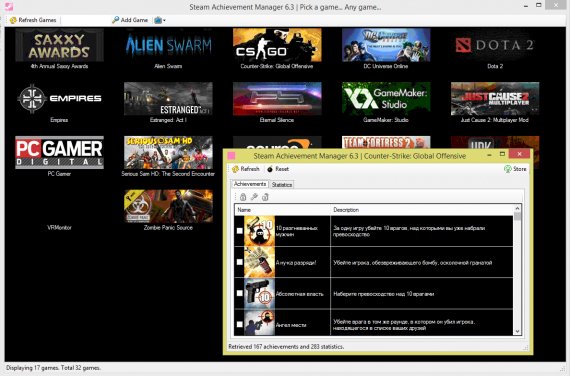The width and height of the screenshot is (570, 376).
Task: Click the unlock all achievements icon
Action: [265, 197]
